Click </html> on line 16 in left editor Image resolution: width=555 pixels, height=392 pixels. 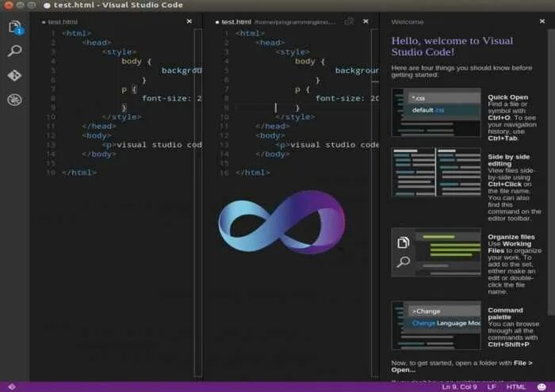tap(79, 173)
